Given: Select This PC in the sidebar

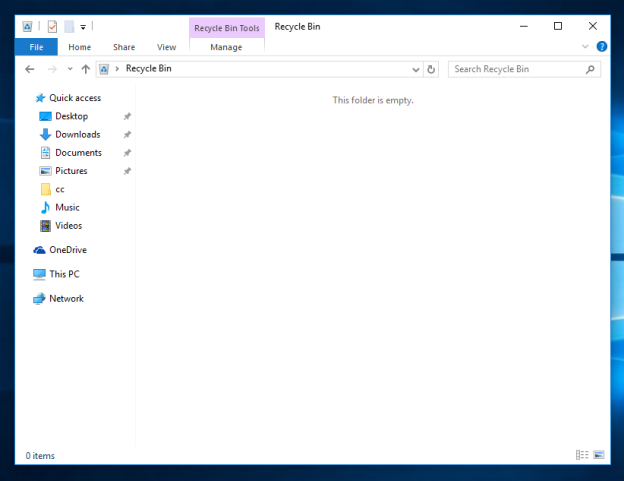Looking at the screenshot, I should (64, 274).
